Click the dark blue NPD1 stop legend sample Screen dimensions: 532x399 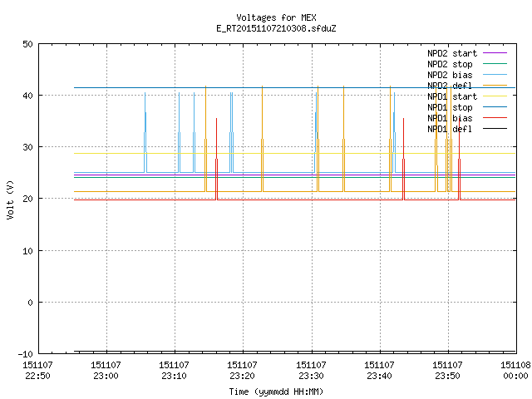495,107
